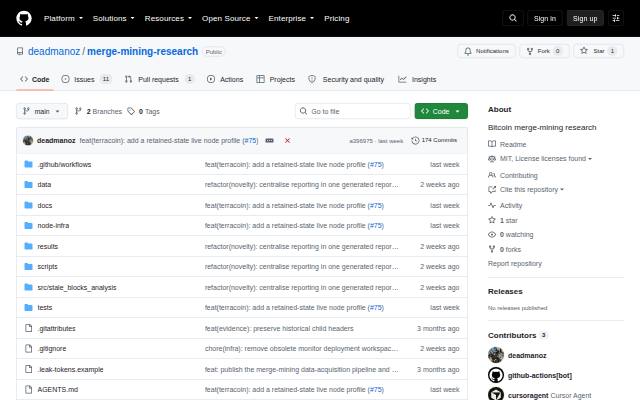Switch to the Pull requests tab
Image resolution: width=640 pixels, height=400 pixels.
point(159,79)
